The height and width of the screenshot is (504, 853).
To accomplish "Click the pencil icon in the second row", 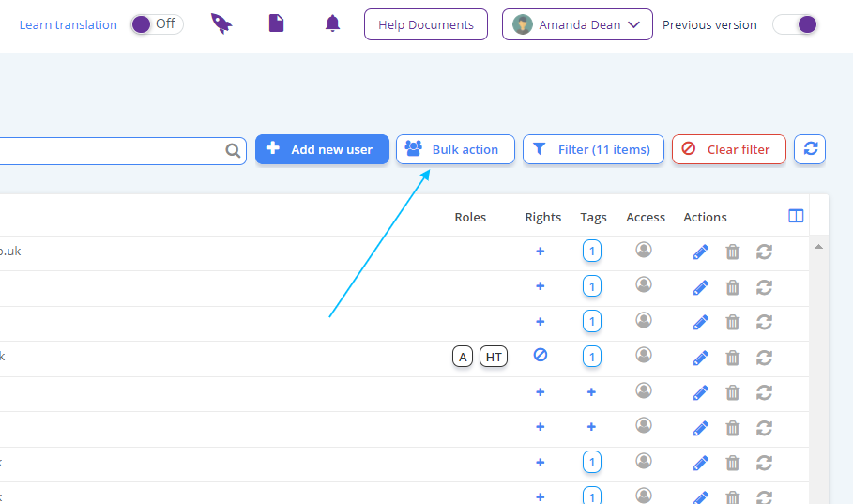I will tap(701, 287).
